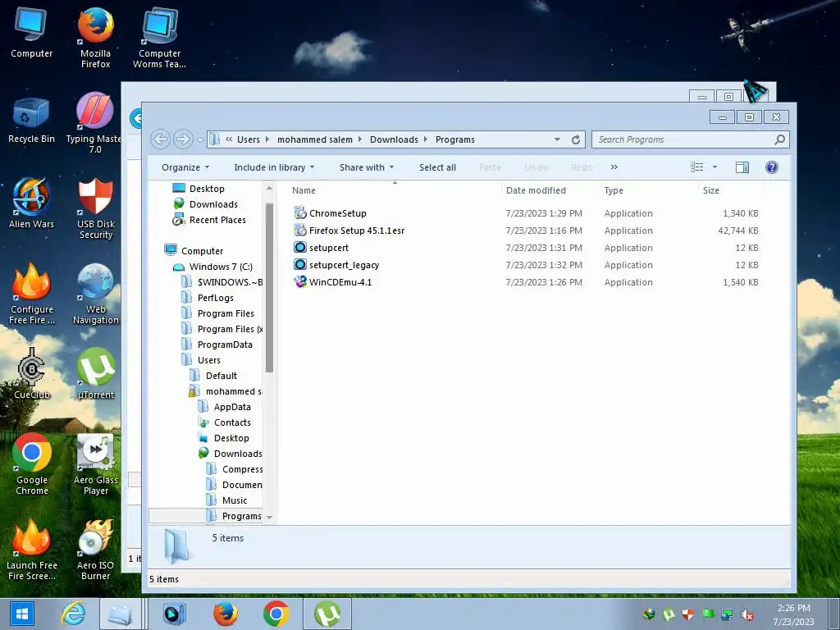Select the setupcert file icon
The height and width of the screenshot is (630, 840).
[x=300, y=248]
